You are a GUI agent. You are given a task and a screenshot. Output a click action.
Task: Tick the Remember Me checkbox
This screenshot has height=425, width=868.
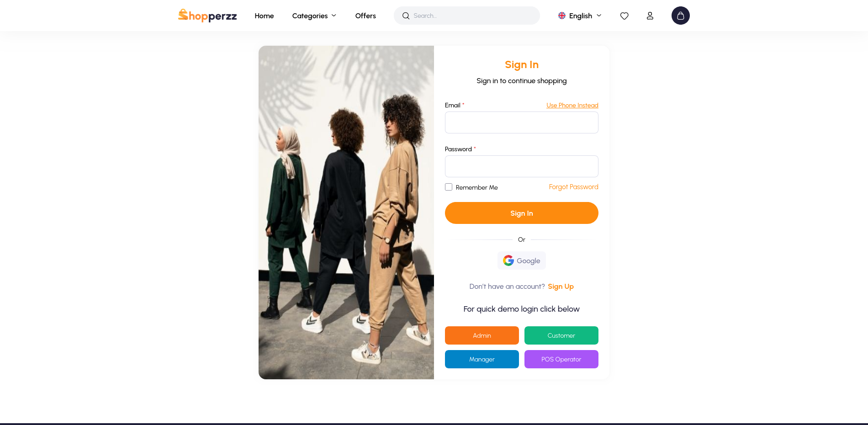point(449,187)
